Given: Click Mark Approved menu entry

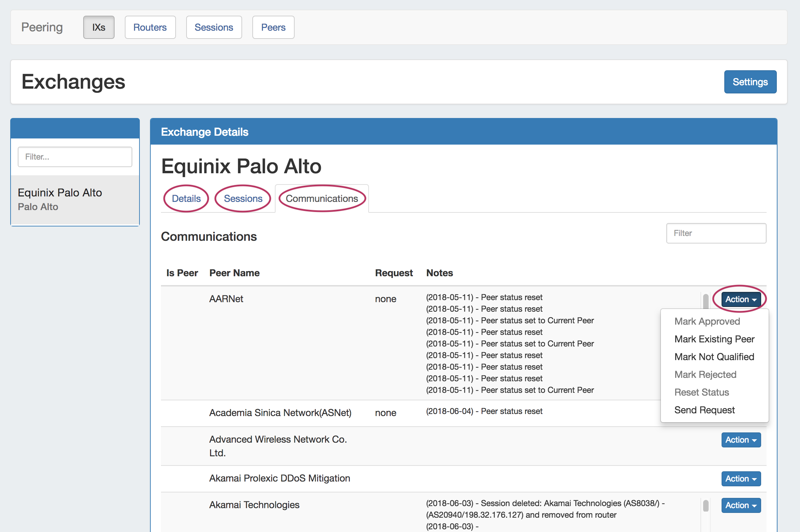Looking at the screenshot, I should click(x=707, y=321).
